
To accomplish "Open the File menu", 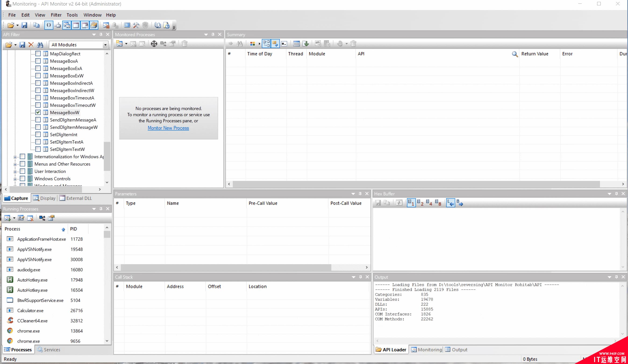I will 12,15.
